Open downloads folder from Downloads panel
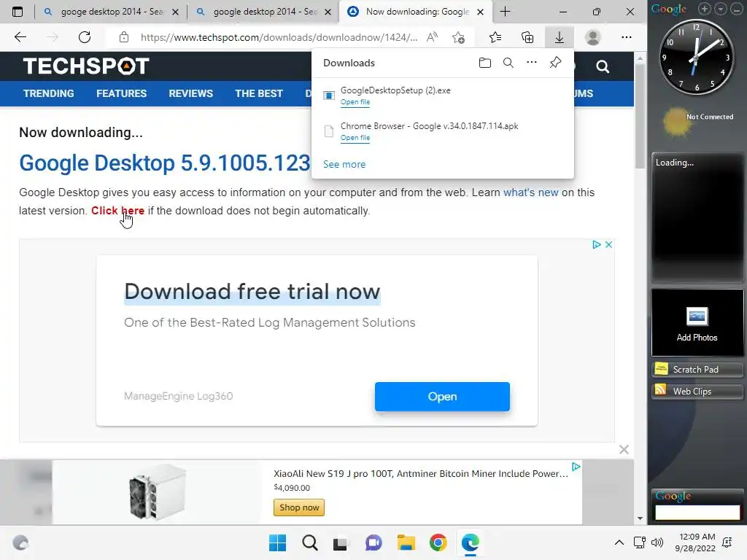Image resolution: width=747 pixels, height=560 pixels. [485, 63]
